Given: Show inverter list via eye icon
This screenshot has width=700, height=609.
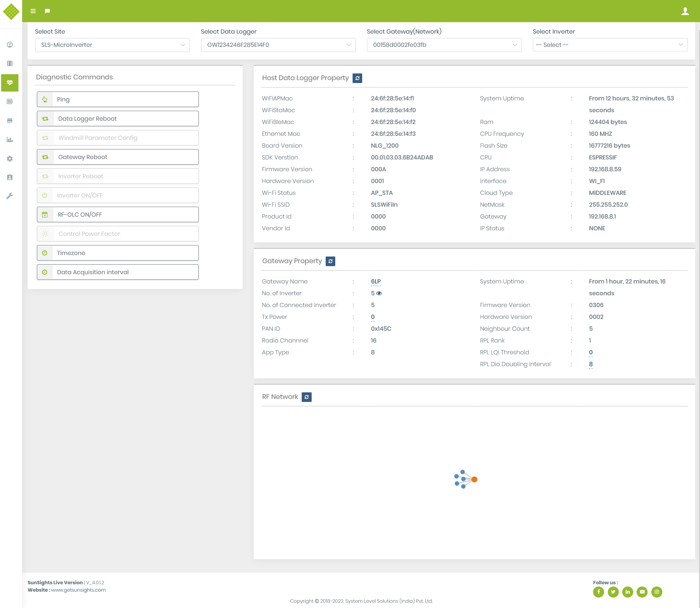Looking at the screenshot, I should coord(379,293).
